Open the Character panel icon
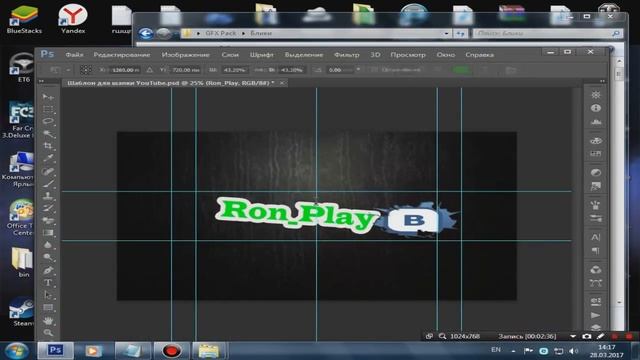 pyautogui.click(x=596, y=237)
